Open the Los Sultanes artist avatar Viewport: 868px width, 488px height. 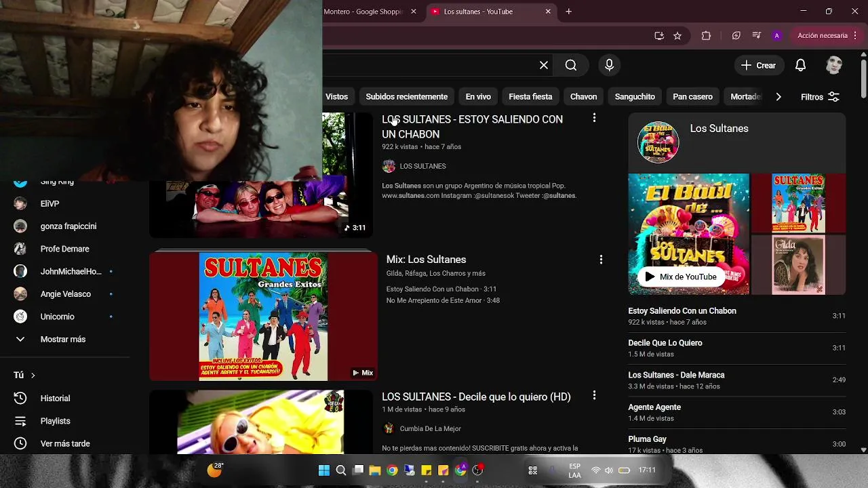coord(658,142)
